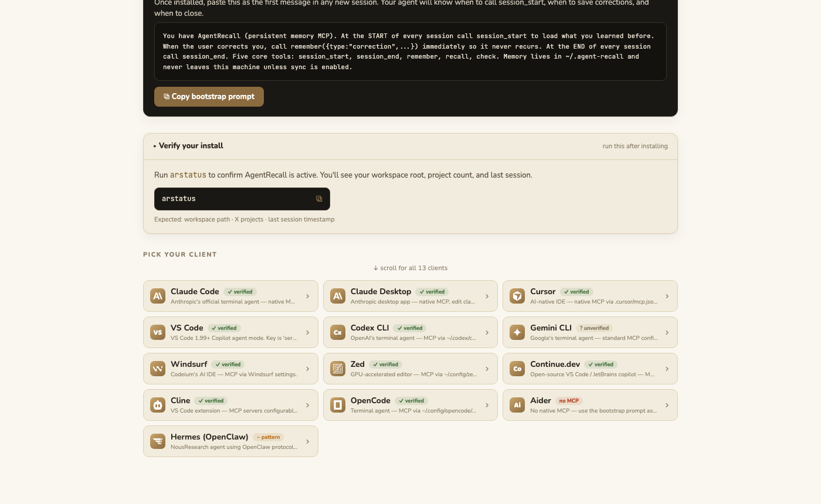Click the bootstrap prompt text block
Screen dimensions: 821x504
(410, 52)
